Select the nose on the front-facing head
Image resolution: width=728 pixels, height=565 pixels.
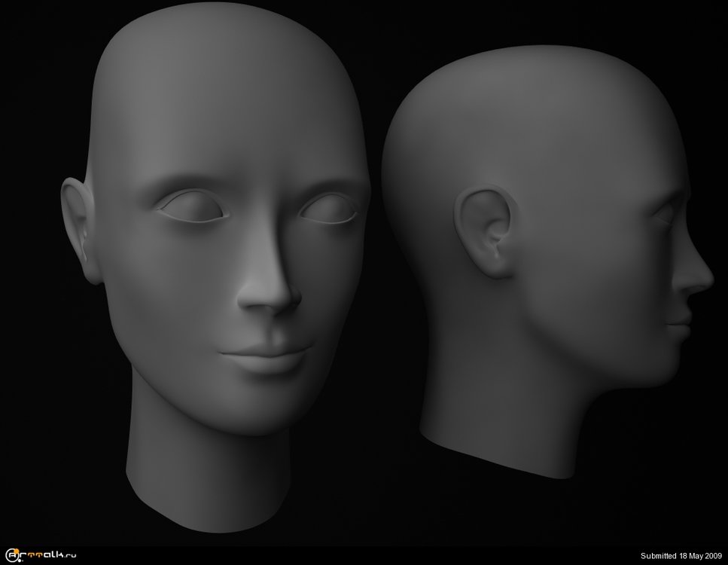click(x=271, y=294)
